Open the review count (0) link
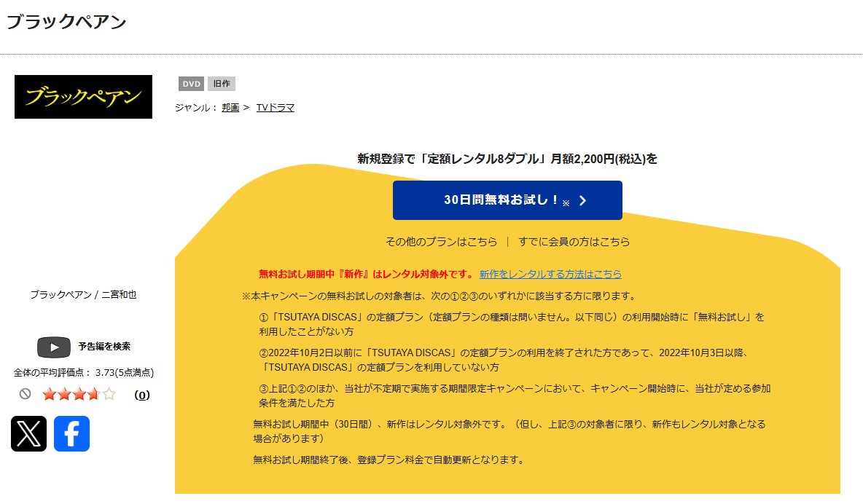 click(x=142, y=395)
